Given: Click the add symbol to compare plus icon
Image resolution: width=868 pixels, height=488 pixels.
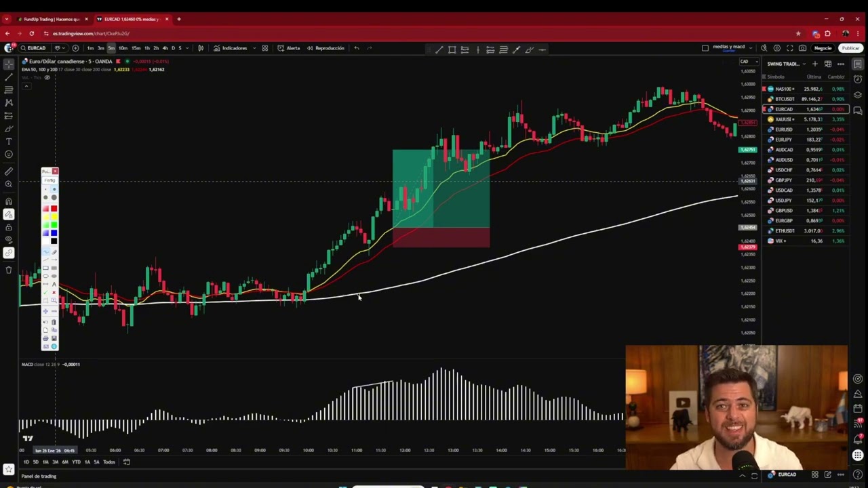Looking at the screenshot, I should (x=75, y=48).
